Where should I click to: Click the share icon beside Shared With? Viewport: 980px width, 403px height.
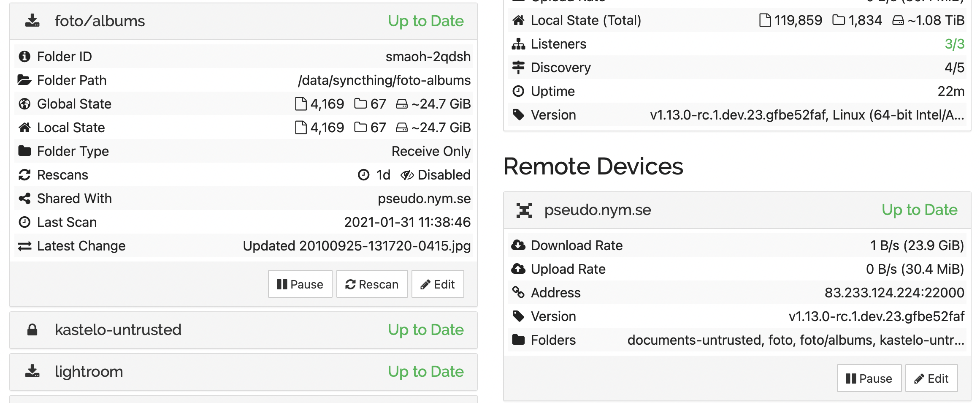[x=24, y=198]
